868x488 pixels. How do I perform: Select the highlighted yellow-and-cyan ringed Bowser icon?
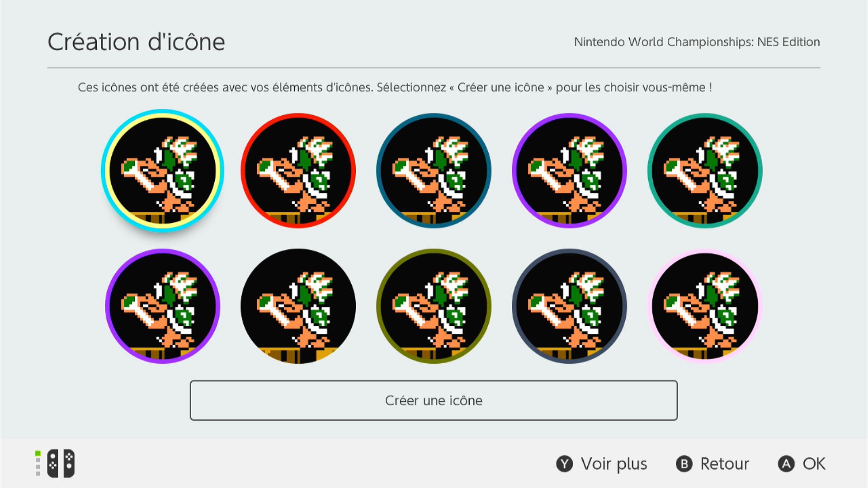point(162,171)
